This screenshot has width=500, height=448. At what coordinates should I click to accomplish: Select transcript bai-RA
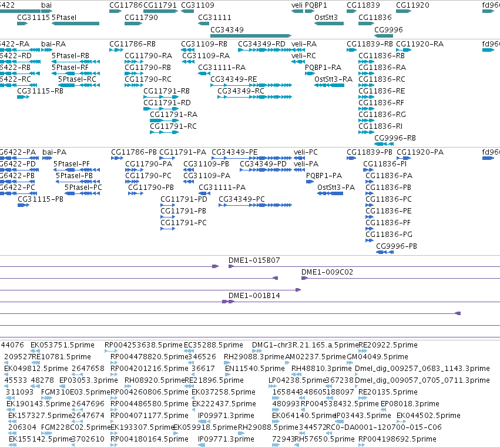point(53,44)
